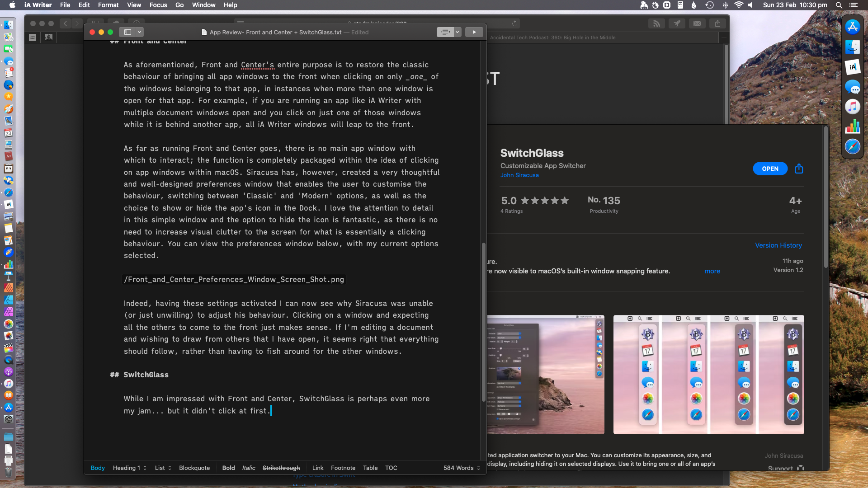Expand the 584 Words statistics dropdown
This screenshot has width=868, height=488.
pyautogui.click(x=462, y=468)
